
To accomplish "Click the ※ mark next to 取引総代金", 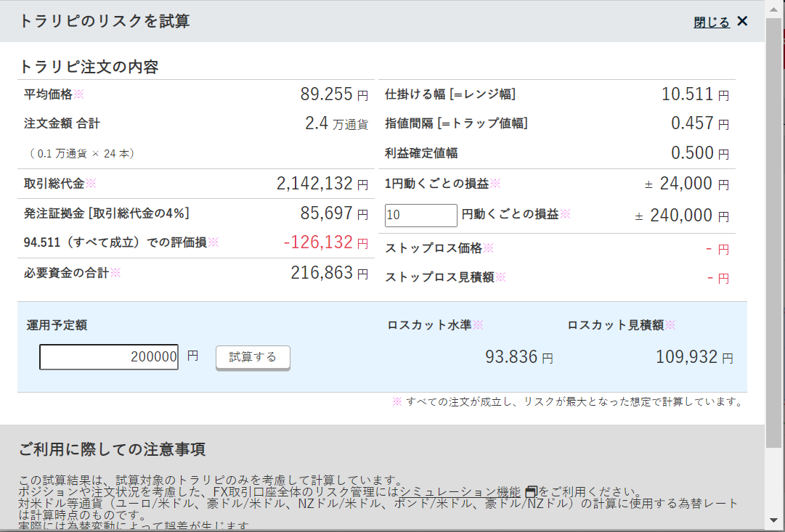I will point(91,184).
